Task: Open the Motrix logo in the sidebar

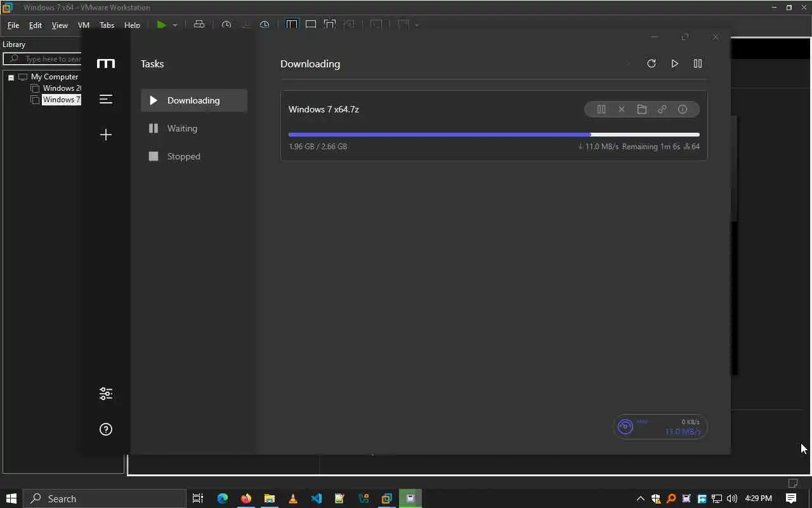Action: (106, 63)
